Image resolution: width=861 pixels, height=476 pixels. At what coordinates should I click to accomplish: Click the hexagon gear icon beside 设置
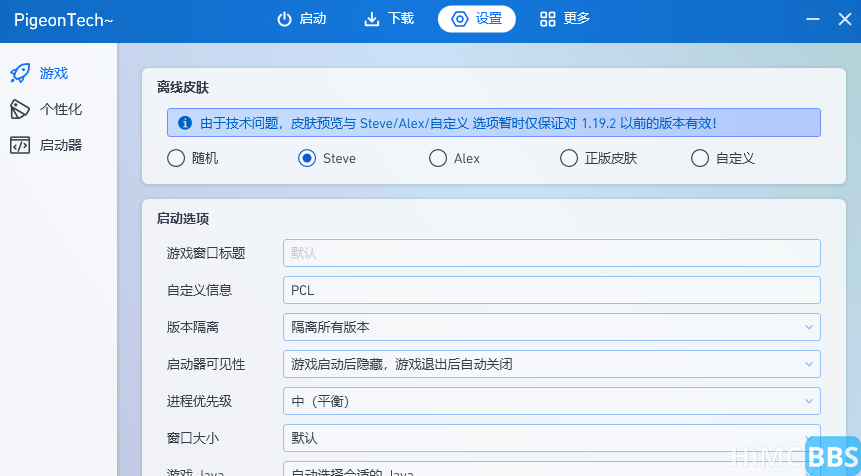pyautogui.click(x=460, y=19)
